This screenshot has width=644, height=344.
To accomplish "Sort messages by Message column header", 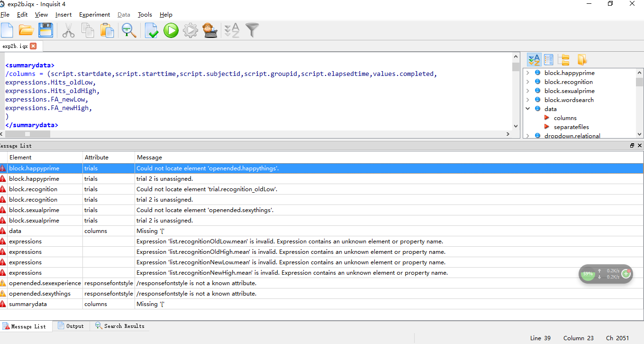I will (x=389, y=157).
